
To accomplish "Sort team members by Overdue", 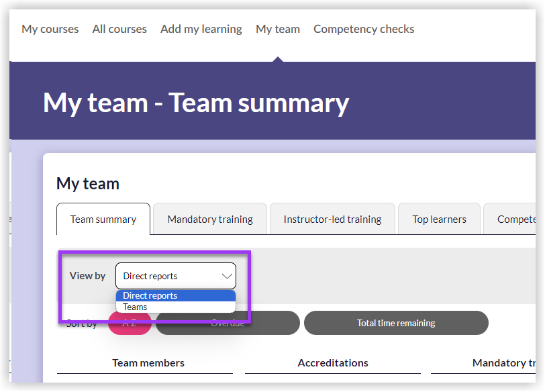I will (226, 323).
